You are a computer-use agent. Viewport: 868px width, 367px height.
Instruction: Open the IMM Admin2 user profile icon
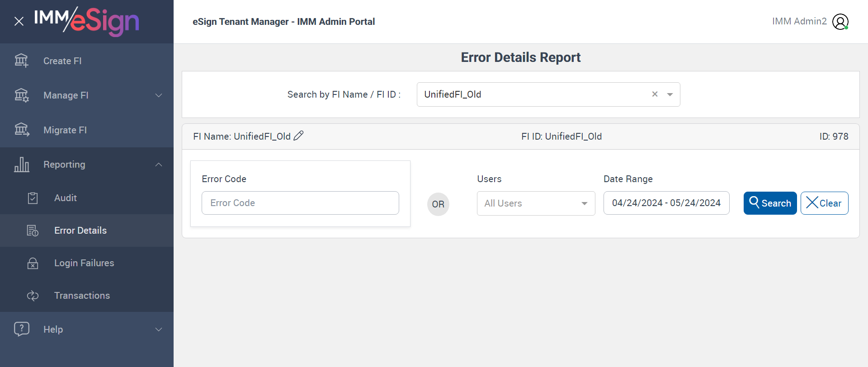pyautogui.click(x=840, y=22)
